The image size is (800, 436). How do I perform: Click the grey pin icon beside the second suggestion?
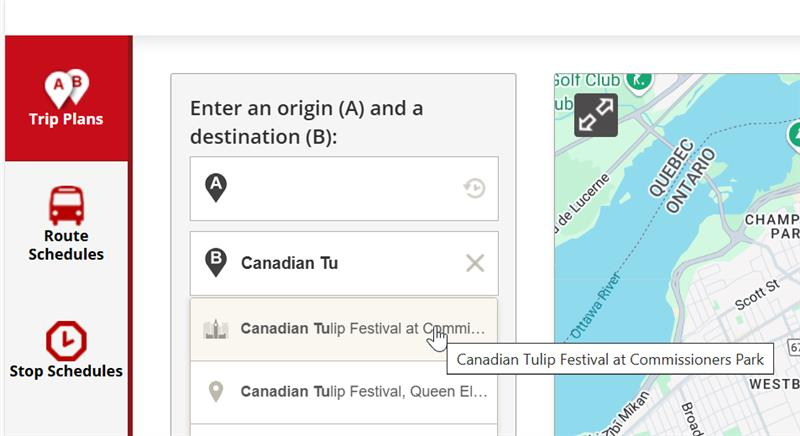(x=216, y=392)
